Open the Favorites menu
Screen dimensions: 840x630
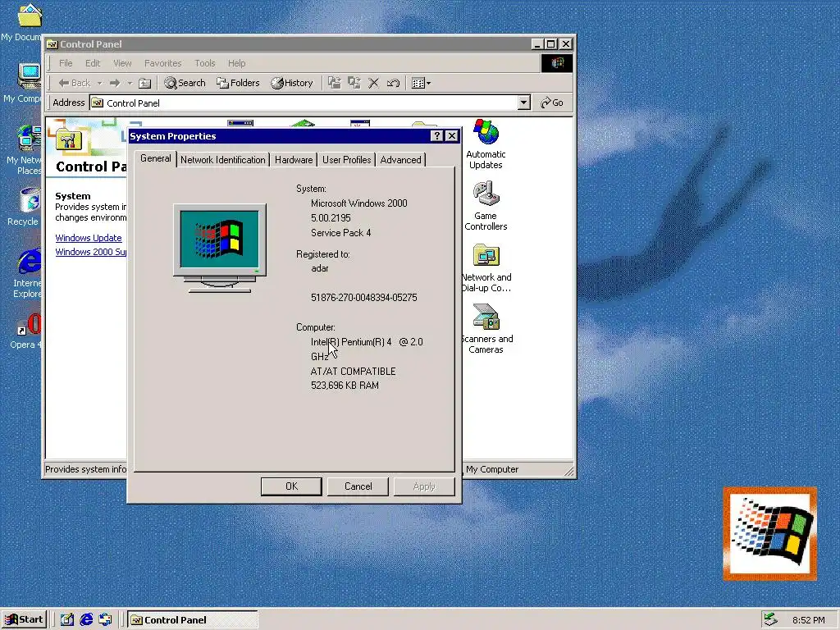pos(163,63)
